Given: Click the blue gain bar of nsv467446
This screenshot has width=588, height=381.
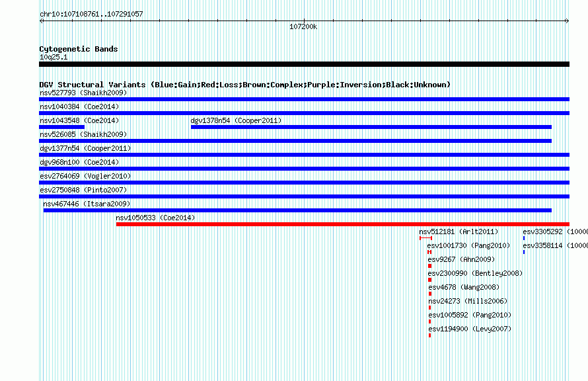Looking at the screenshot, I should [x=297, y=210].
